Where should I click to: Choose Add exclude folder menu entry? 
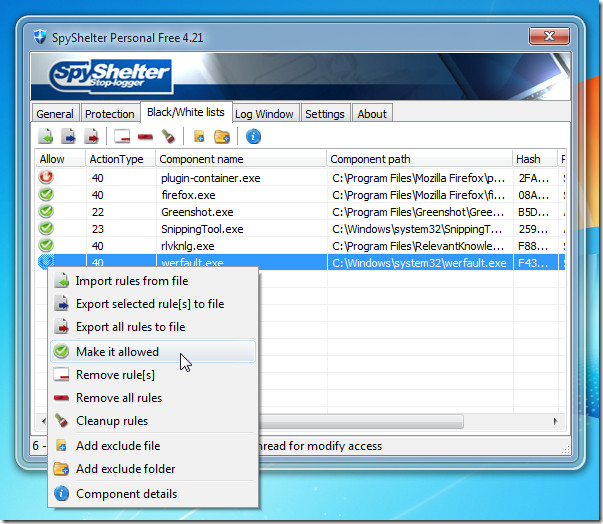coord(153,469)
